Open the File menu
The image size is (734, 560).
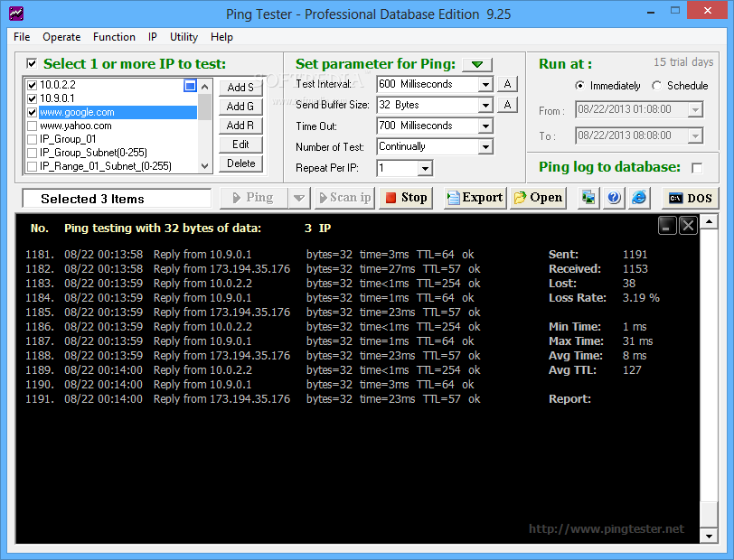pyautogui.click(x=22, y=37)
